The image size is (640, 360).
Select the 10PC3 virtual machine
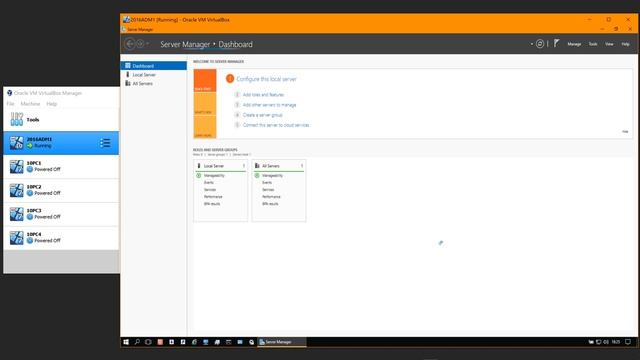pos(61,214)
